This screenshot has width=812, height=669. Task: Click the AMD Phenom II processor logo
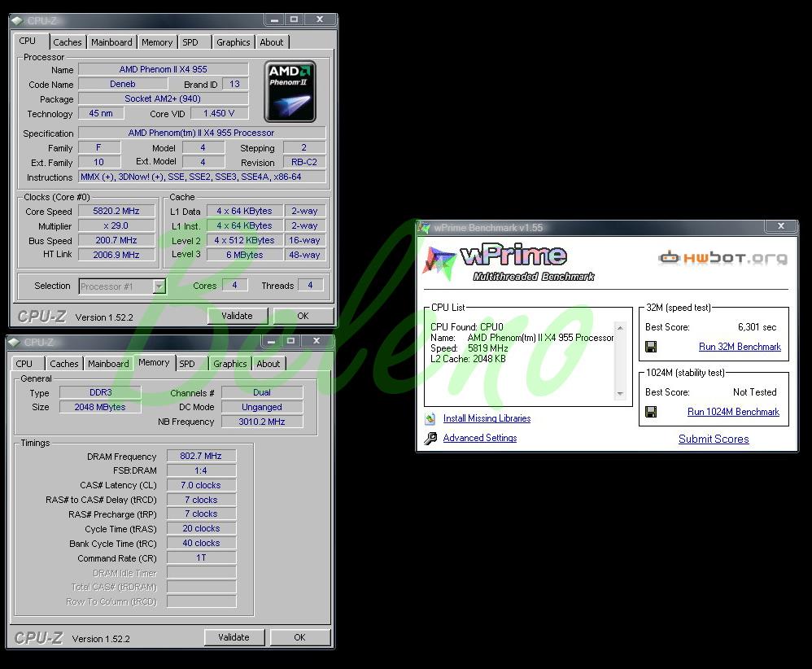point(290,91)
